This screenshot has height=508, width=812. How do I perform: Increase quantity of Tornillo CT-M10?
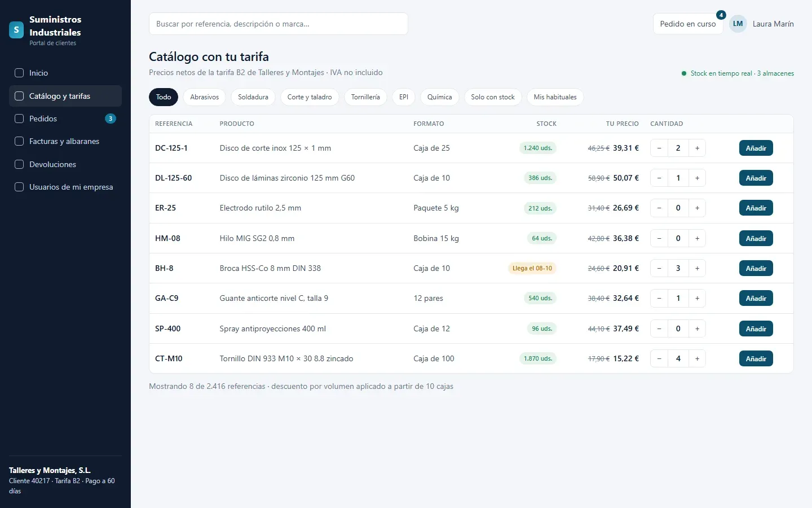[x=697, y=359]
